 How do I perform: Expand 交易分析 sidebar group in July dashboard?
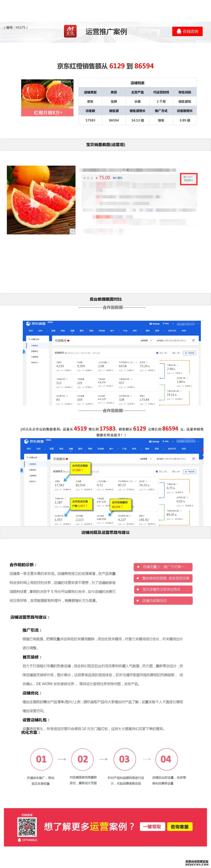tap(32, 458)
